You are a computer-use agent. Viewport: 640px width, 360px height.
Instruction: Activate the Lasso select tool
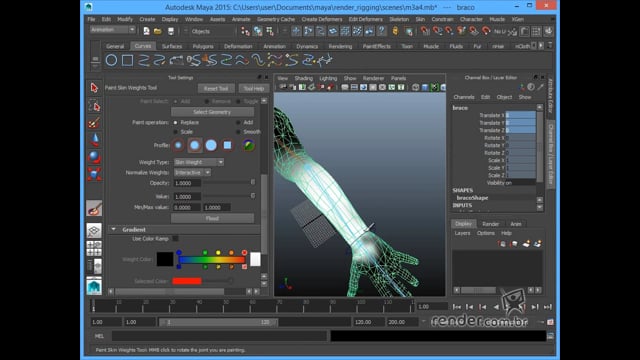coord(94,106)
